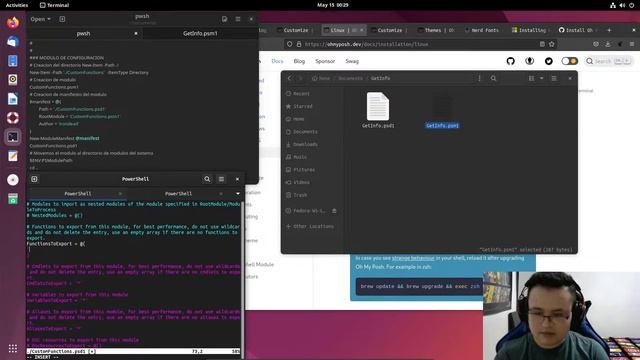Open the Files window hamburger menu
The height and width of the screenshot is (360, 640).
(554, 78)
